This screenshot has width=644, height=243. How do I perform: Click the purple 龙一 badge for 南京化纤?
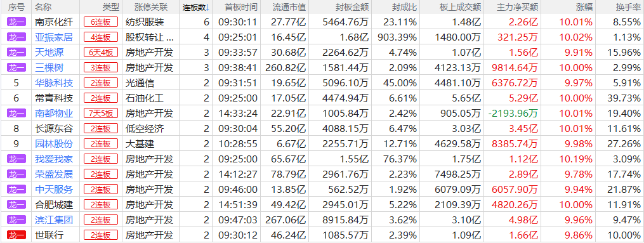[x=16, y=22]
